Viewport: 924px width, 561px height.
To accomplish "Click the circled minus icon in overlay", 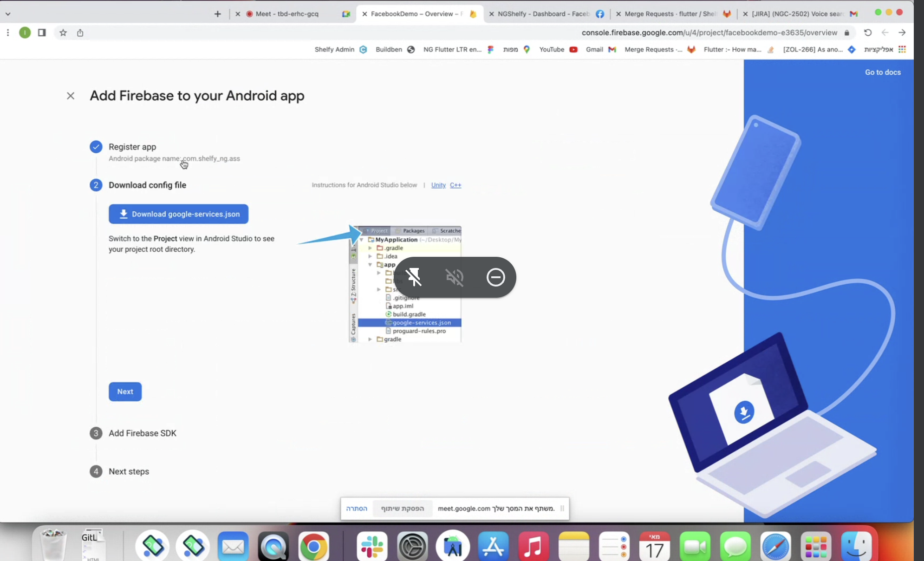I will point(495,277).
